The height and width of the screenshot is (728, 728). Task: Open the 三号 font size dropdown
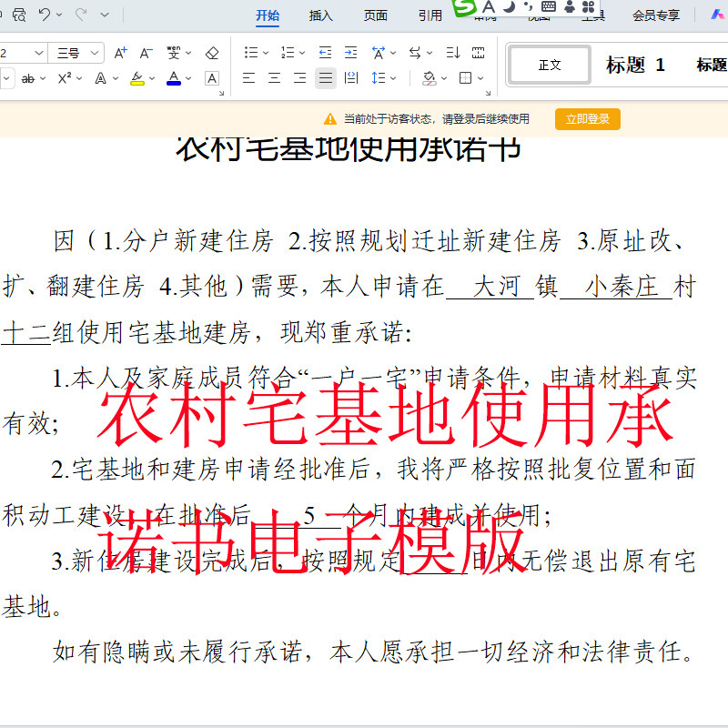pos(95,53)
